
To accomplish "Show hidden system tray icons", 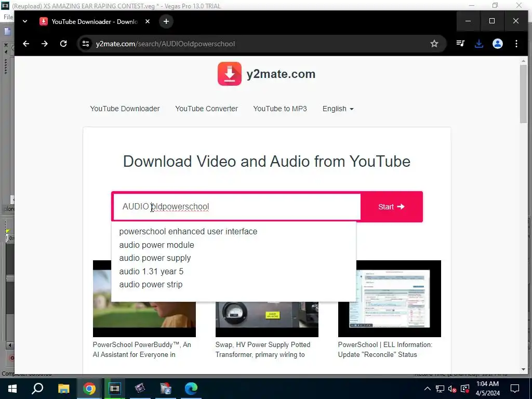I will [428, 389].
